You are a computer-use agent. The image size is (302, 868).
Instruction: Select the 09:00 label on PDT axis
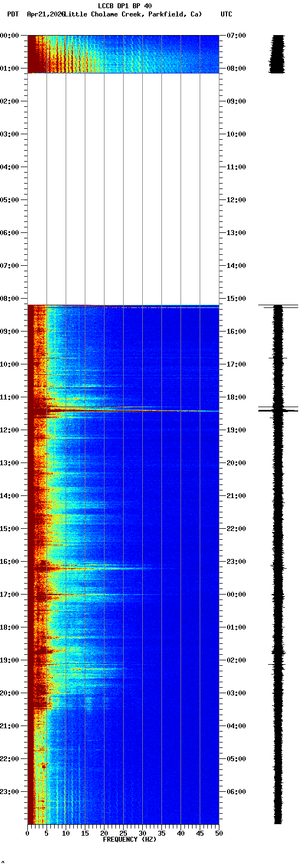(x=10, y=332)
